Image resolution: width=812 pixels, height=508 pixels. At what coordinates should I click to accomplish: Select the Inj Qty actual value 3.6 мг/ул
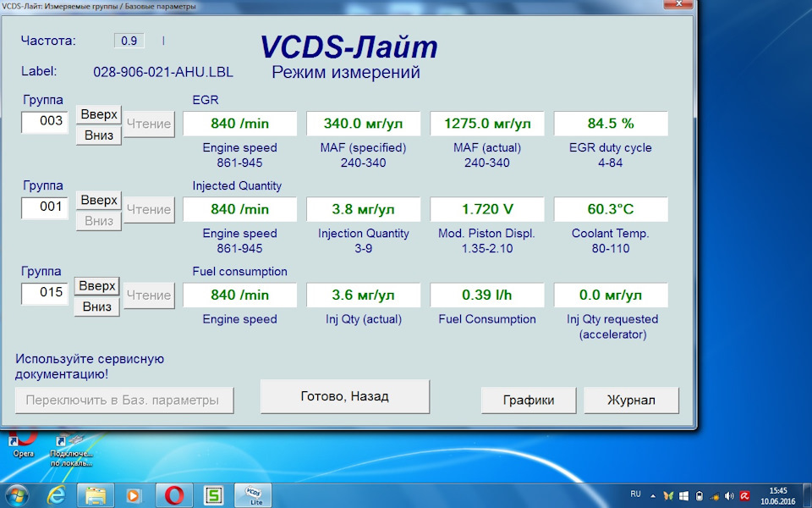tap(363, 295)
